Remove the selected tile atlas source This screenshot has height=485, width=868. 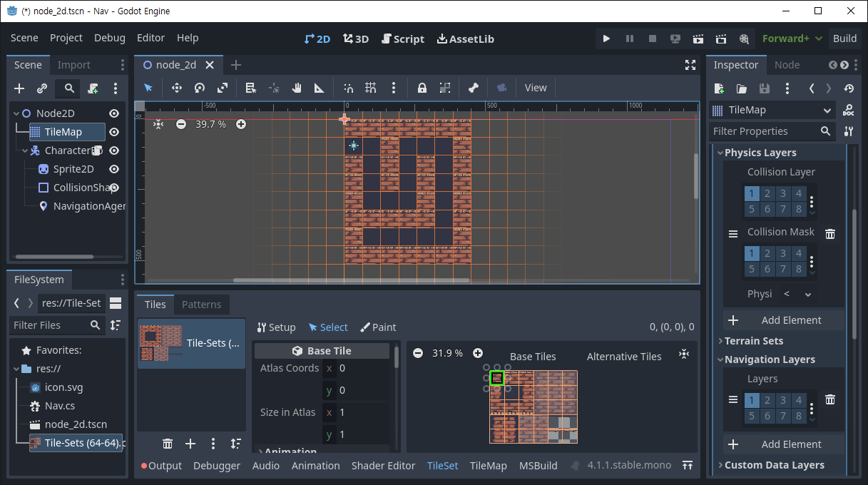point(168,444)
